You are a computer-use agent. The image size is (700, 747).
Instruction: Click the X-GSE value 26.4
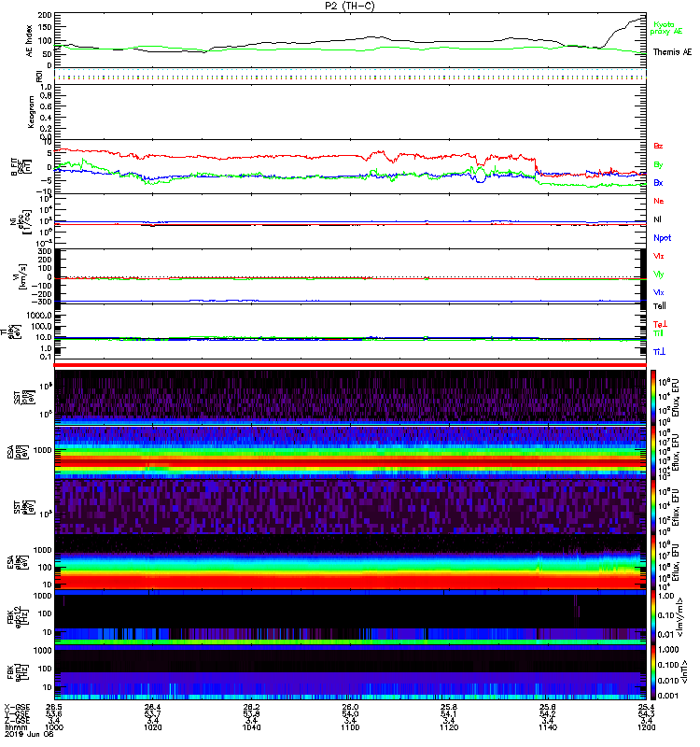coord(153,707)
